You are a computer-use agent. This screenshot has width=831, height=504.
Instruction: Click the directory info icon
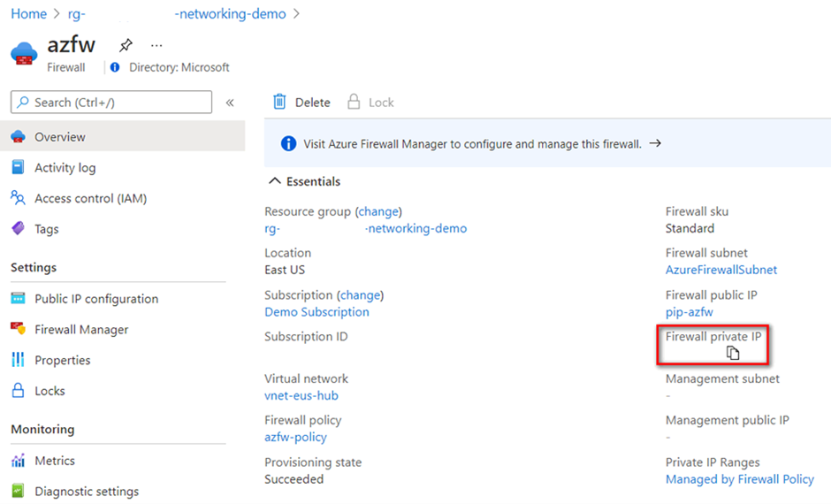[115, 67]
